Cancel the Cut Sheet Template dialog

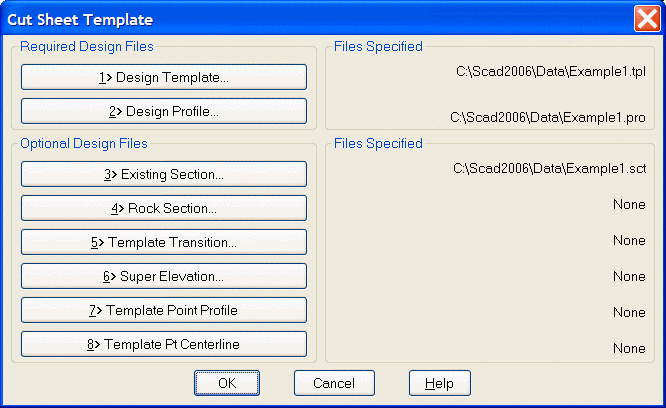tap(334, 383)
